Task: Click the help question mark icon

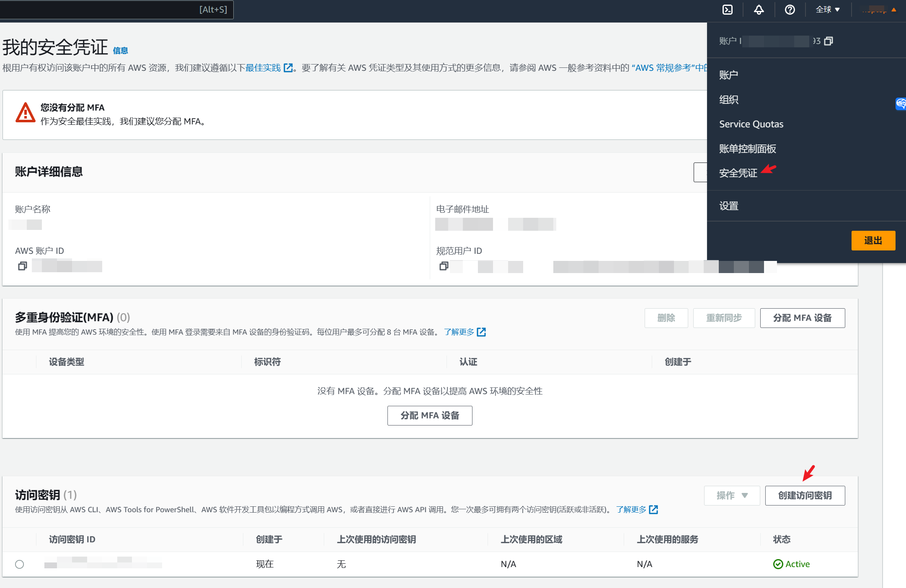Action: tap(790, 10)
